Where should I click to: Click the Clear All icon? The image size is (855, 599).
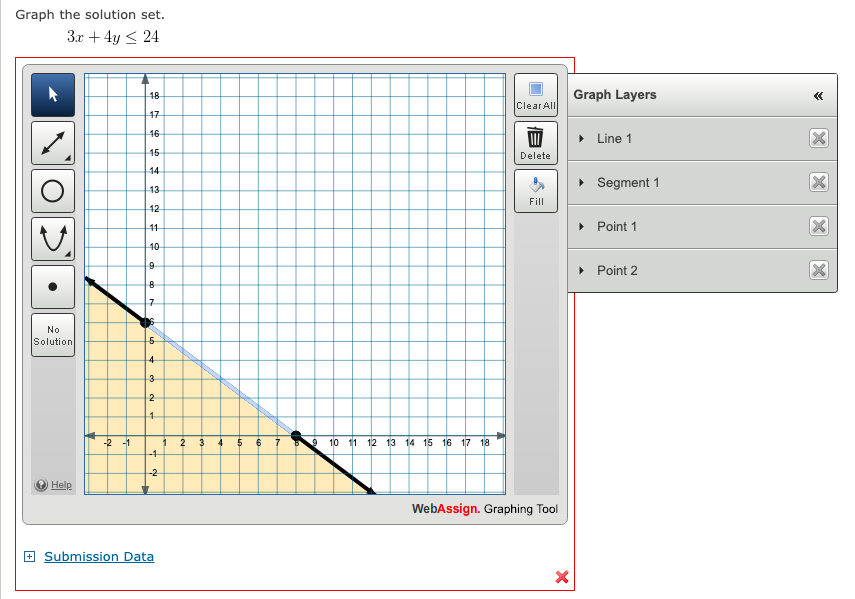coord(535,93)
